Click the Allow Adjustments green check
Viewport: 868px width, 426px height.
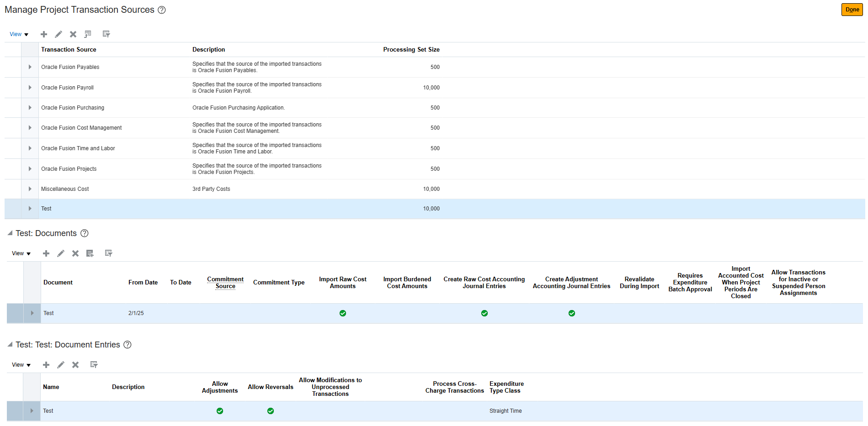coord(220,411)
